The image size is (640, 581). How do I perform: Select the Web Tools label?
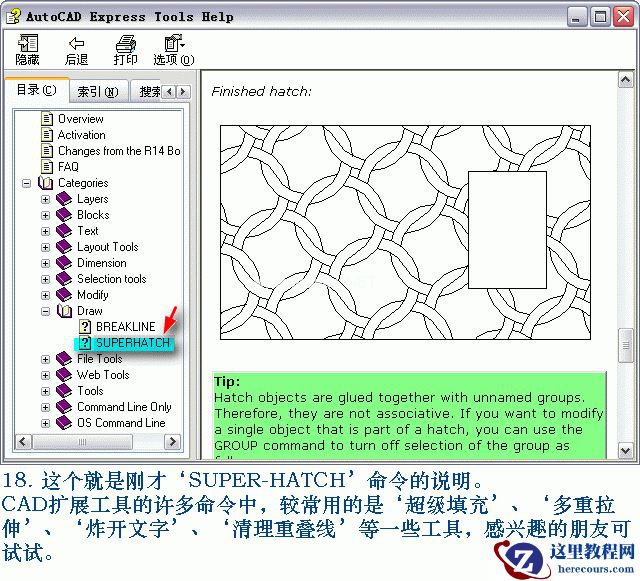pos(103,375)
